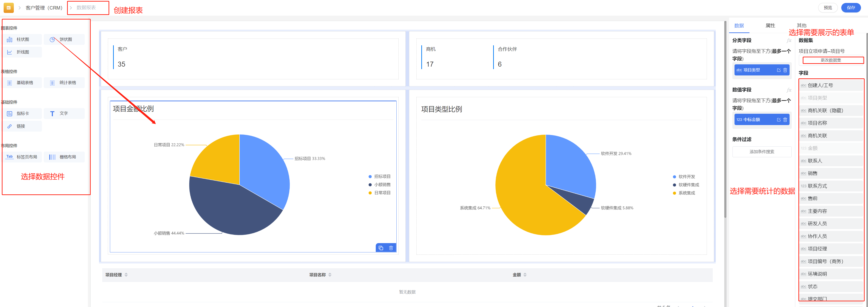The image size is (868, 307).
Task: Choose the 文字 text widget
Action: (64, 114)
